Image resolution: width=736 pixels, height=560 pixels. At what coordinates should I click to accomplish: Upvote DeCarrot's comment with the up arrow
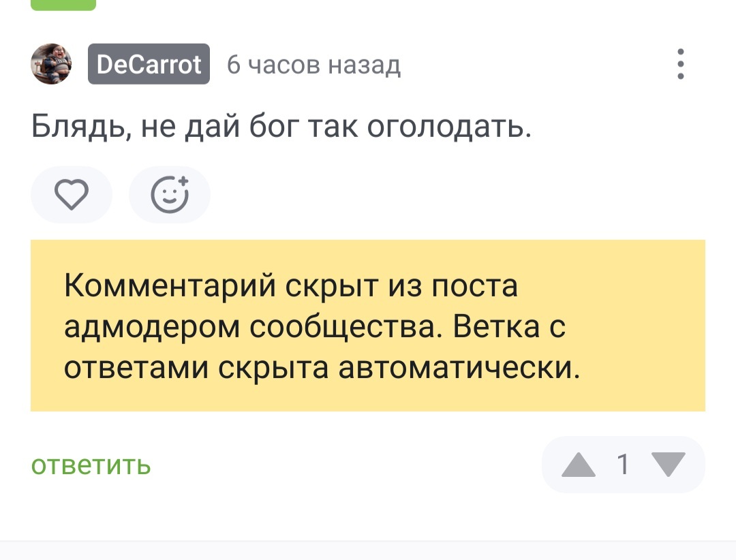579,465
